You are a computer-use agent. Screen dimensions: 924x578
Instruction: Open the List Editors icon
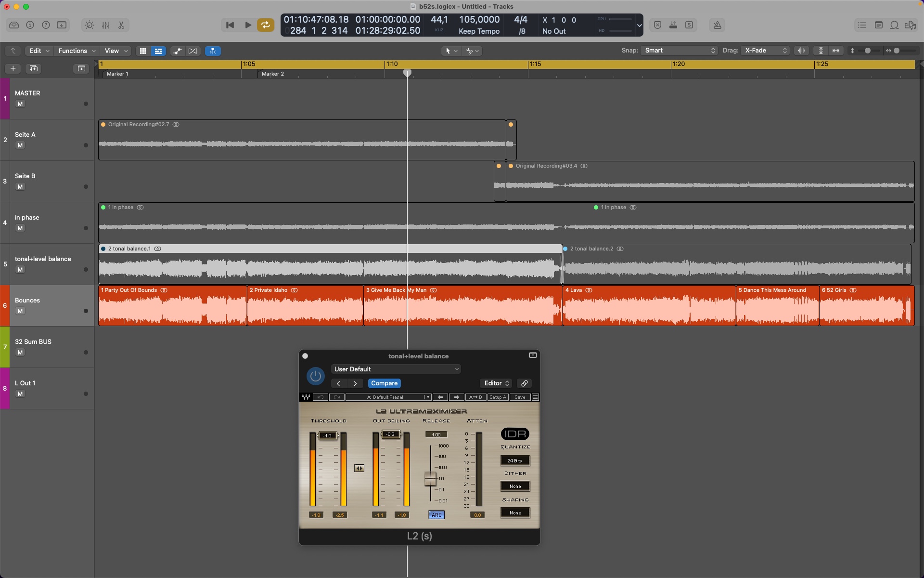pyautogui.click(x=862, y=25)
